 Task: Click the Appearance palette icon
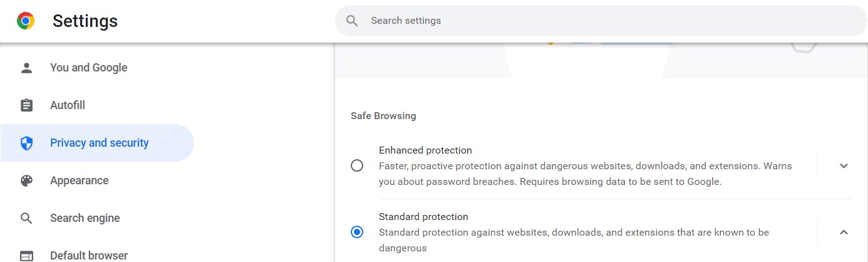(x=26, y=181)
